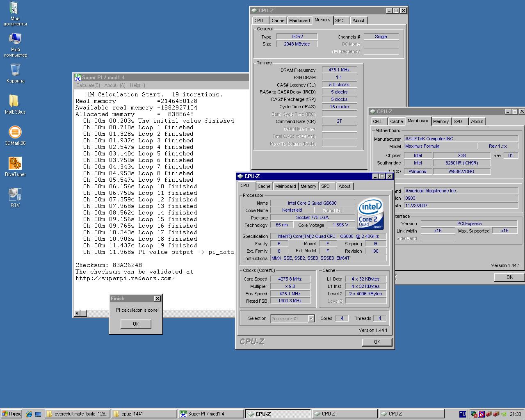
Task: Click the Super PI title bar icon
Action: (78, 77)
